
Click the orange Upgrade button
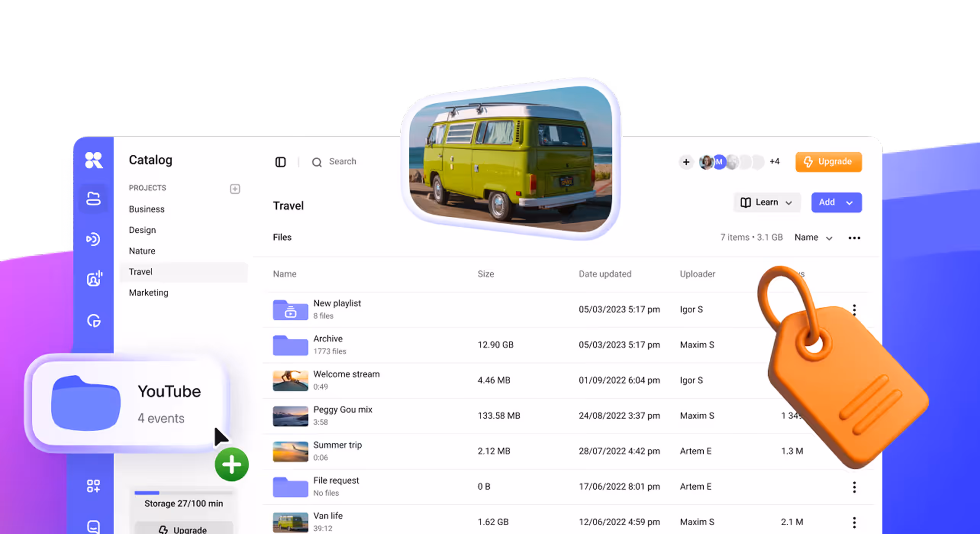828,162
